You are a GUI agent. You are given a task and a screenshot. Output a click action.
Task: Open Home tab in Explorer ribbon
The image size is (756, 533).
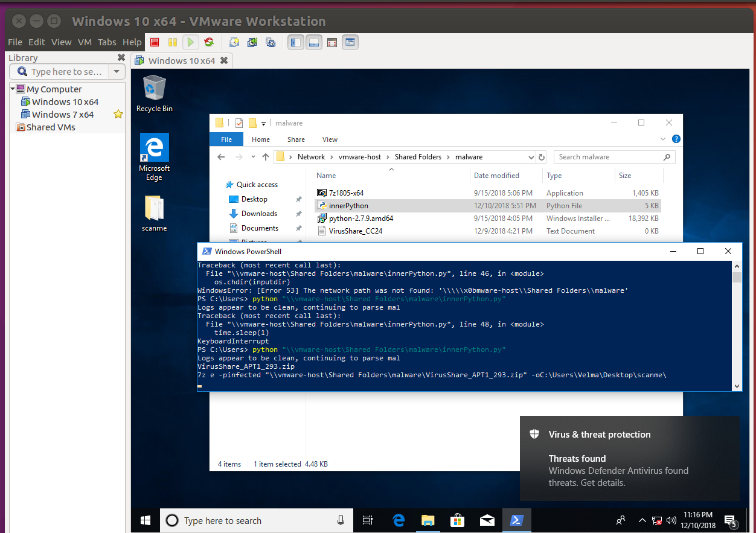pyautogui.click(x=261, y=139)
